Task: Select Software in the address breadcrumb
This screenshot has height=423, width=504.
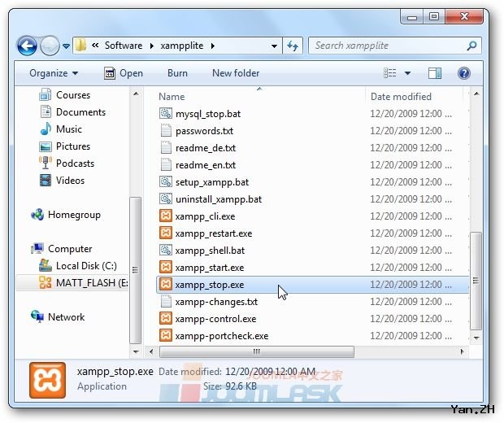Action: [x=124, y=46]
